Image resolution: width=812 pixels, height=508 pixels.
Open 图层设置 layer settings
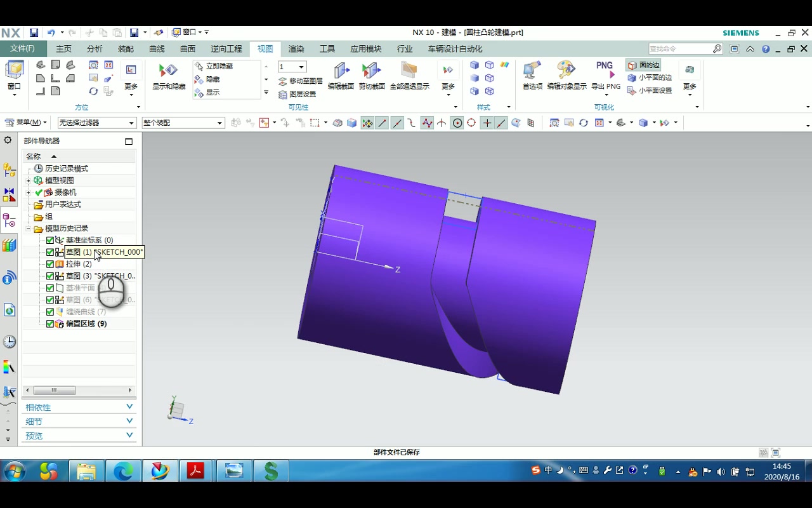coord(298,94)
